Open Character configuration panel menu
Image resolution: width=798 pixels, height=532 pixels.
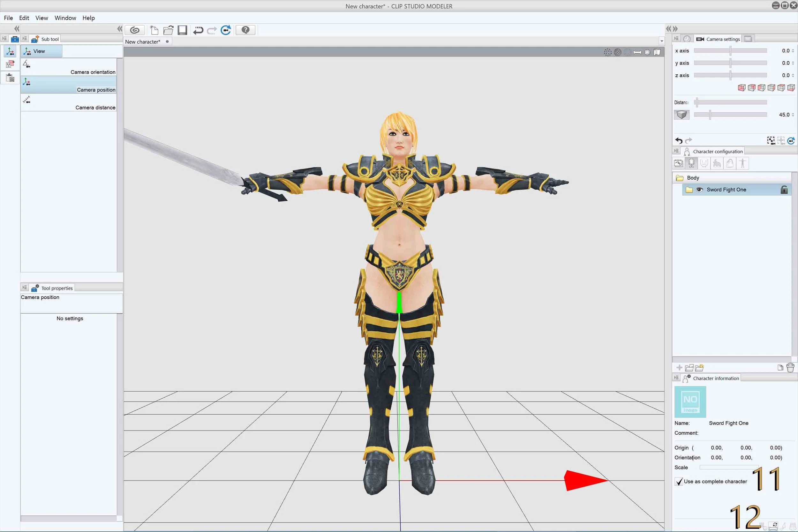[x=676, y=151]
